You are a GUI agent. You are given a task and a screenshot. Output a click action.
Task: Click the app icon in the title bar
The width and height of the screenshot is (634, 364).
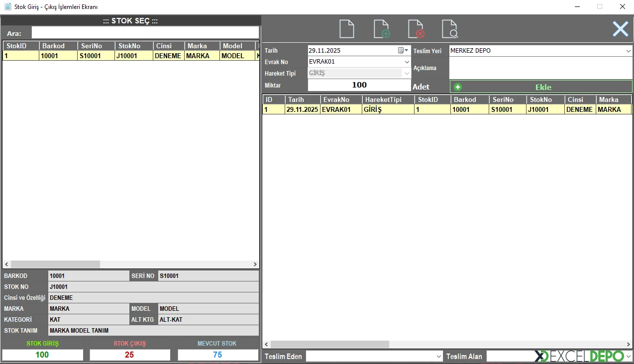[7, 7]
